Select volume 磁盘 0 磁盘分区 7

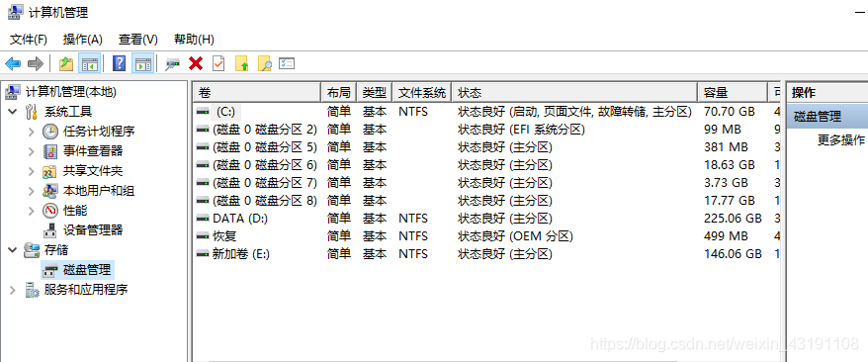[487, 183]
